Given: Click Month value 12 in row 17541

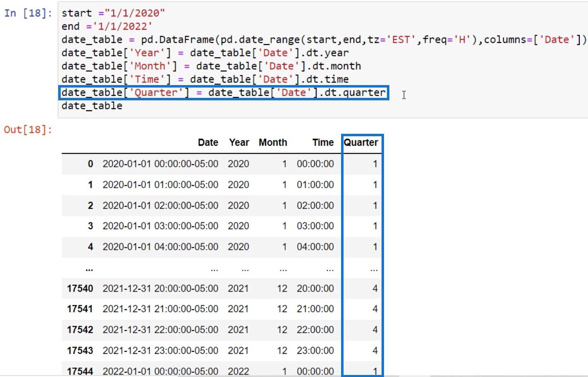Looking at the screenshot, I should (282, 309).
